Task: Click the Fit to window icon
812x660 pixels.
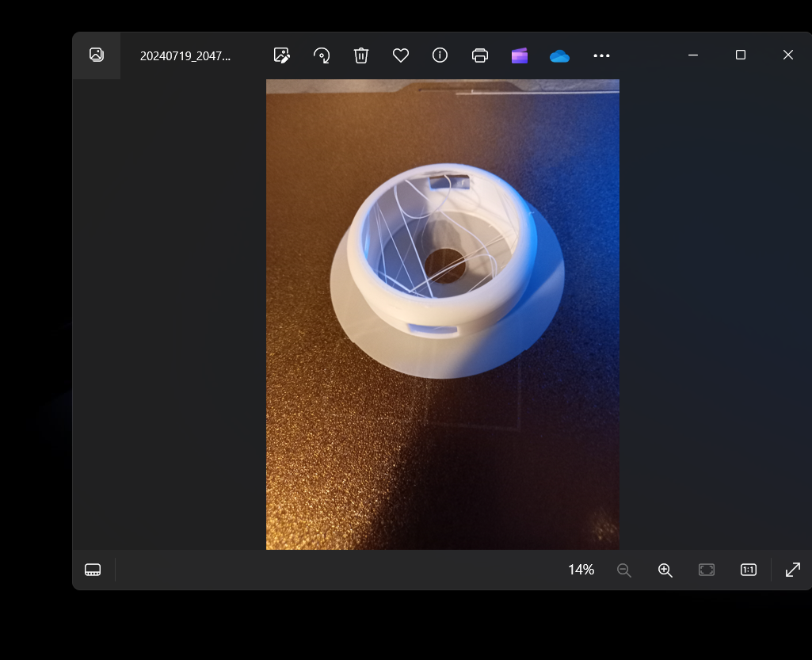Action: 707,570
